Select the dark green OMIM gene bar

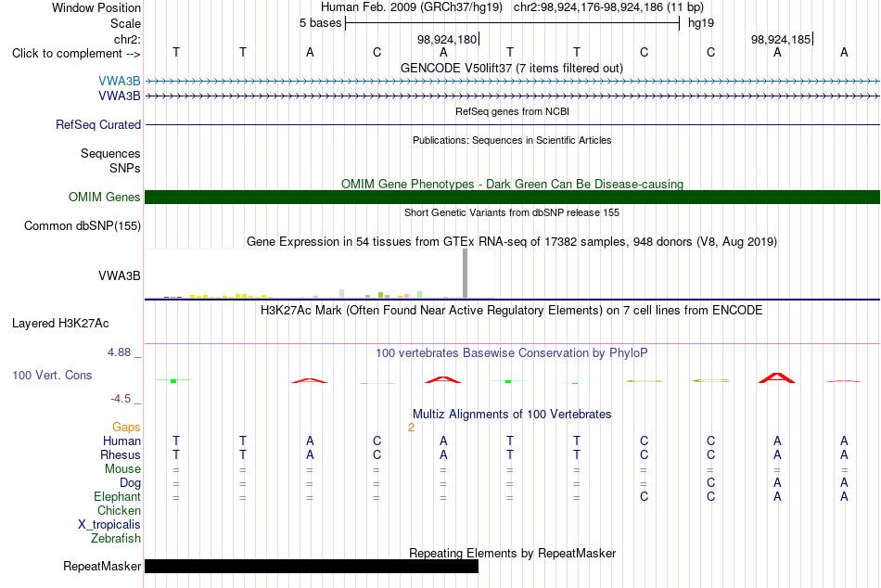coord(512,197)
